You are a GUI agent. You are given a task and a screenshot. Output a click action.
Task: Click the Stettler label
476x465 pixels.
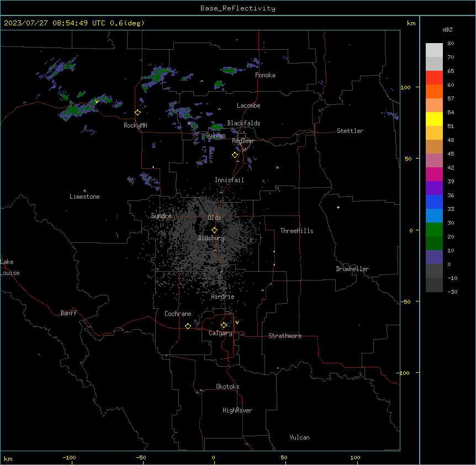pos(350,131)
